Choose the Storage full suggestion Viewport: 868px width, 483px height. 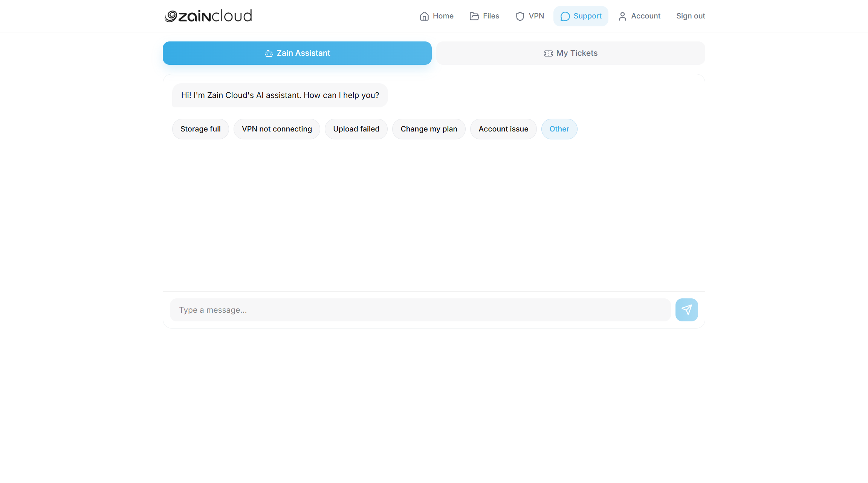pyautogui.click(x=200, y=129)
